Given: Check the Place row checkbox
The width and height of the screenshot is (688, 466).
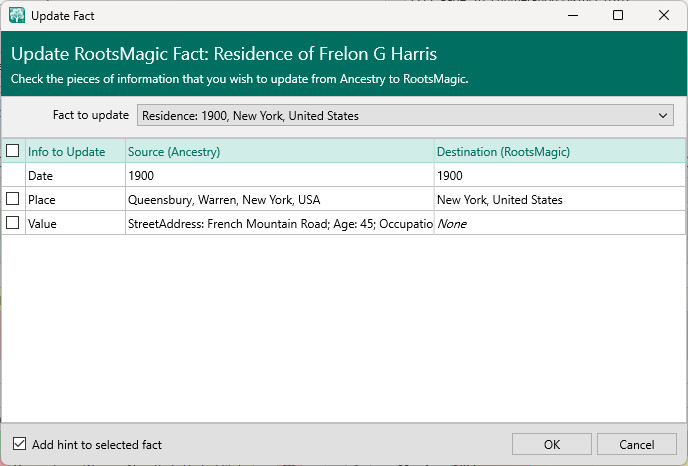Looking at the screenshot, I should 13,199.
